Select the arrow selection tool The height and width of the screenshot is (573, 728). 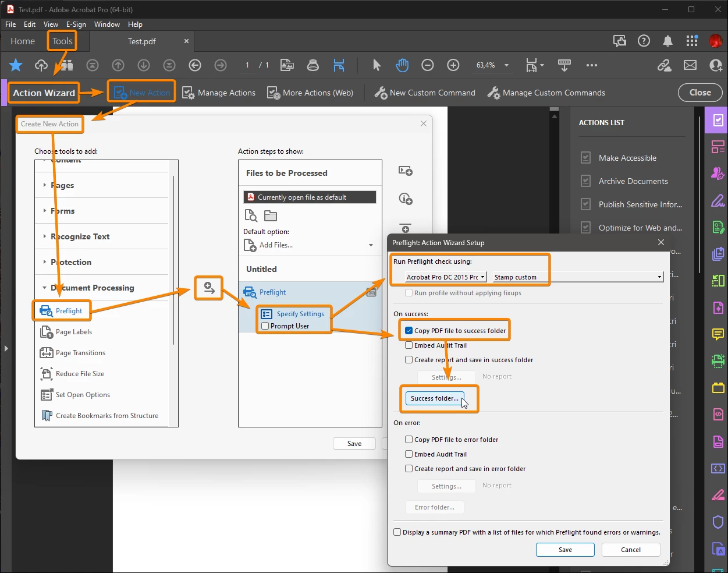click(x=377, y=65)
